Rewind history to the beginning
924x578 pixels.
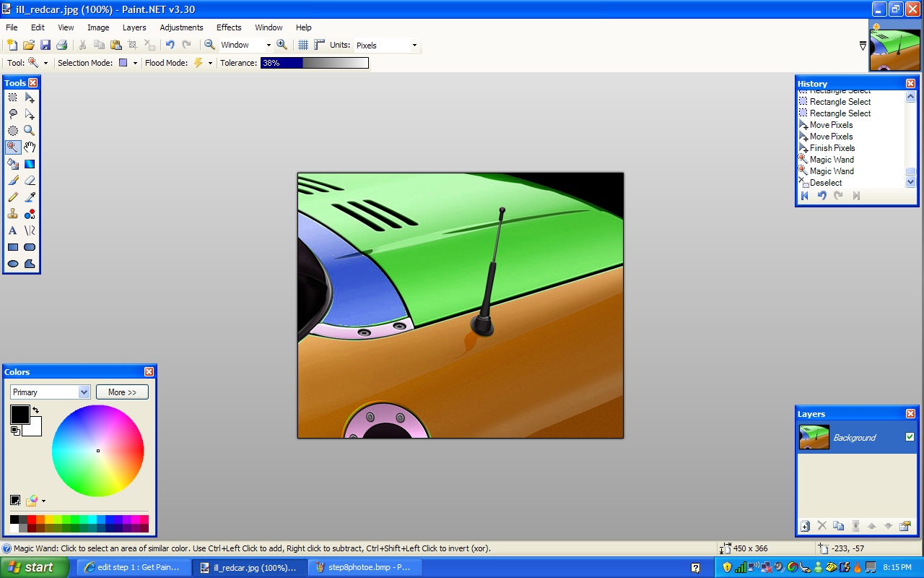click(x=804, y=196)
